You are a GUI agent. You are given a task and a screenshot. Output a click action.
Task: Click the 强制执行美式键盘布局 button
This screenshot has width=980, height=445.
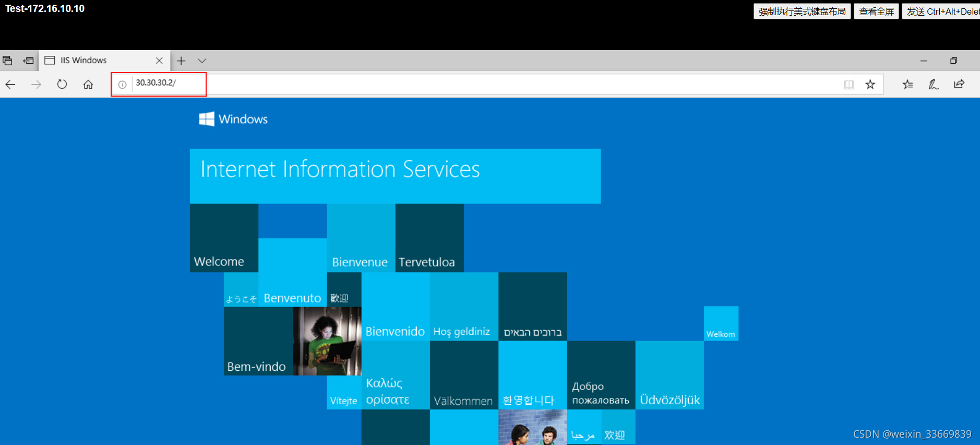pyautogui.click(x=802, y=11)
